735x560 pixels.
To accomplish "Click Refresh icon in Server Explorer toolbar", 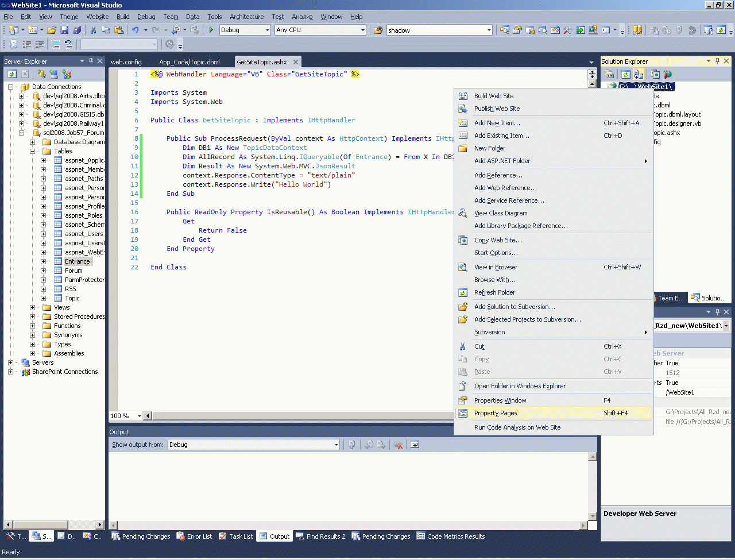I will click(x=12, y=74).
